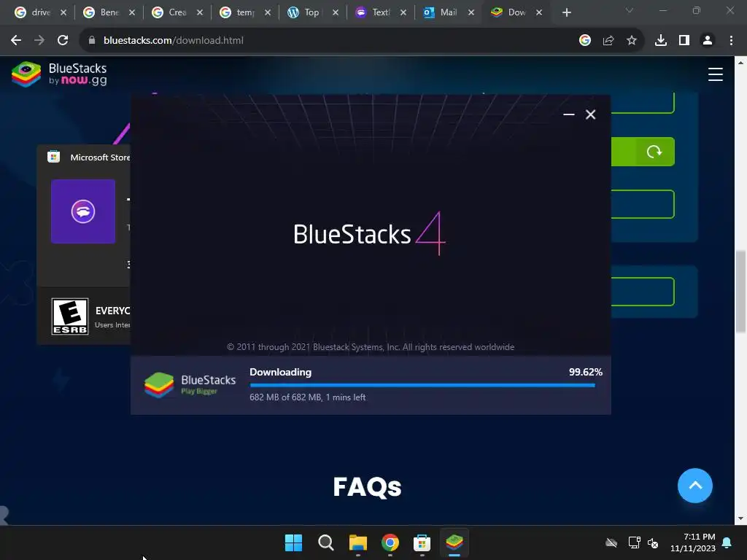Open the website hamburger menu
Image resolution: width=747 pixels, height=560 pixels.
pos(715,74)
